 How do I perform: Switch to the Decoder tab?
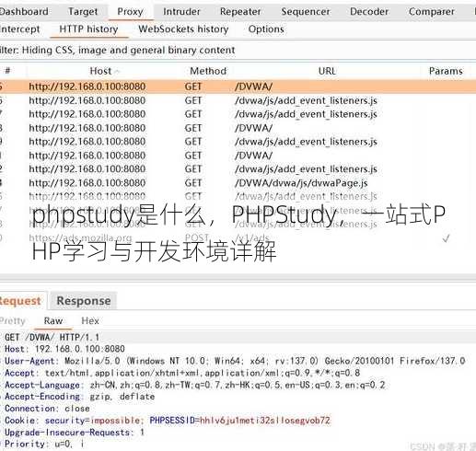coord(369,12)
